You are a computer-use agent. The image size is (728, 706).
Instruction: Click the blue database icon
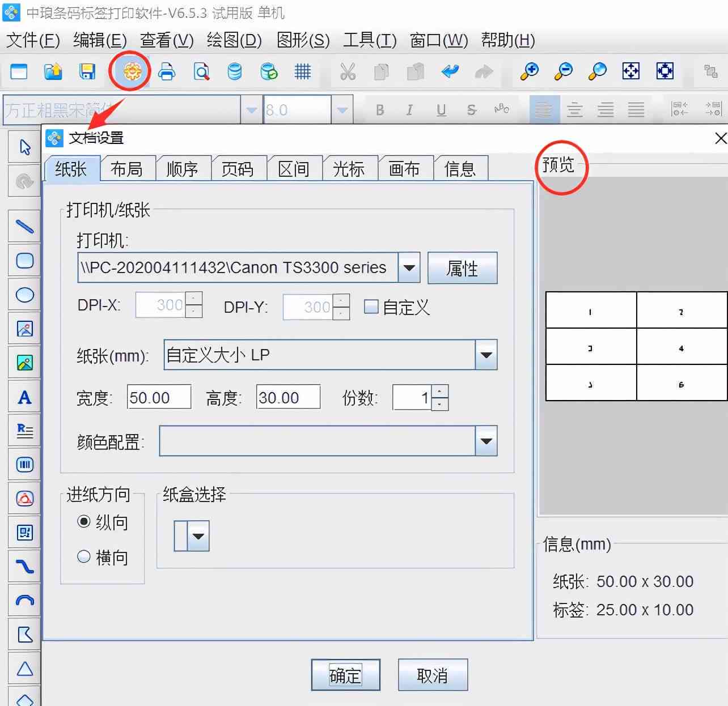coord(234,71)
